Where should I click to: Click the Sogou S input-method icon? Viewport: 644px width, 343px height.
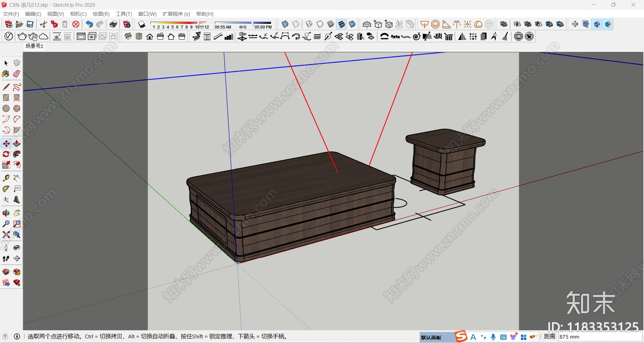[461, 337]
